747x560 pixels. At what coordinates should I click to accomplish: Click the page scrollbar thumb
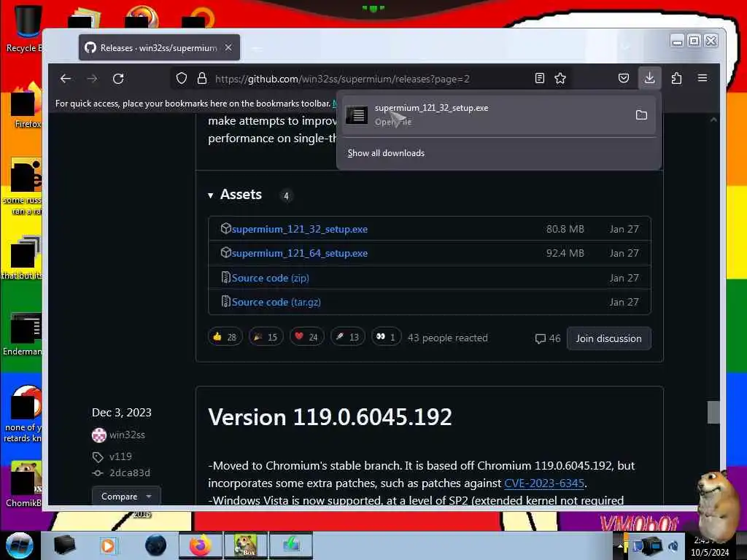pos(713,413)
